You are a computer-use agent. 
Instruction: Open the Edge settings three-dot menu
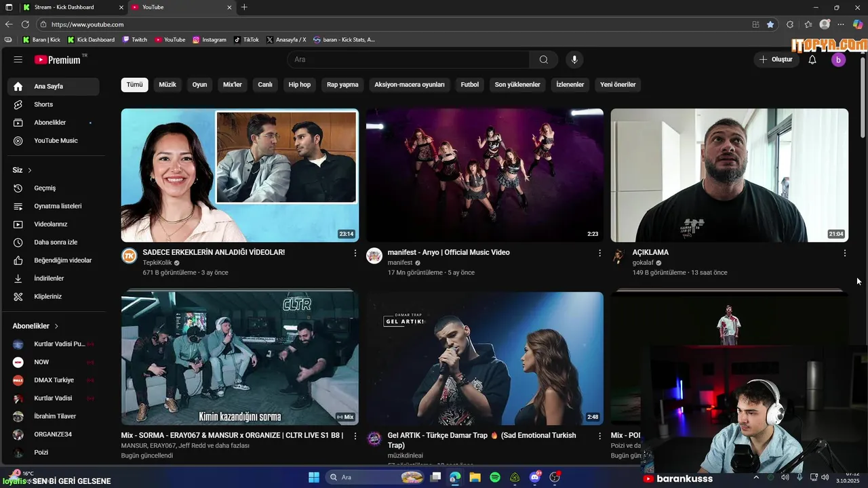coord(841,24)
